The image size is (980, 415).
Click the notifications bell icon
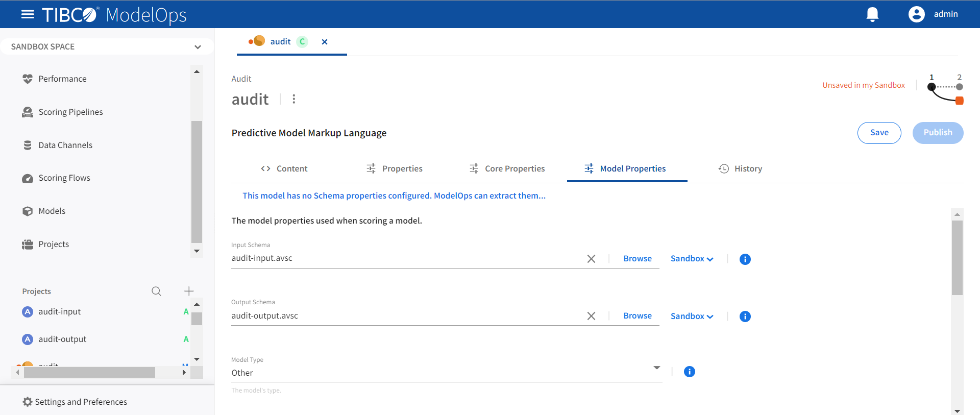pyautogui.click(x=872, y=14)
